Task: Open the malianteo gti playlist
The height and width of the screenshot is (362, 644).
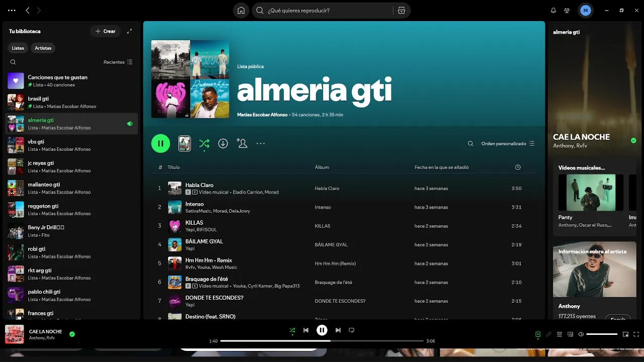Action: point(71,188)
